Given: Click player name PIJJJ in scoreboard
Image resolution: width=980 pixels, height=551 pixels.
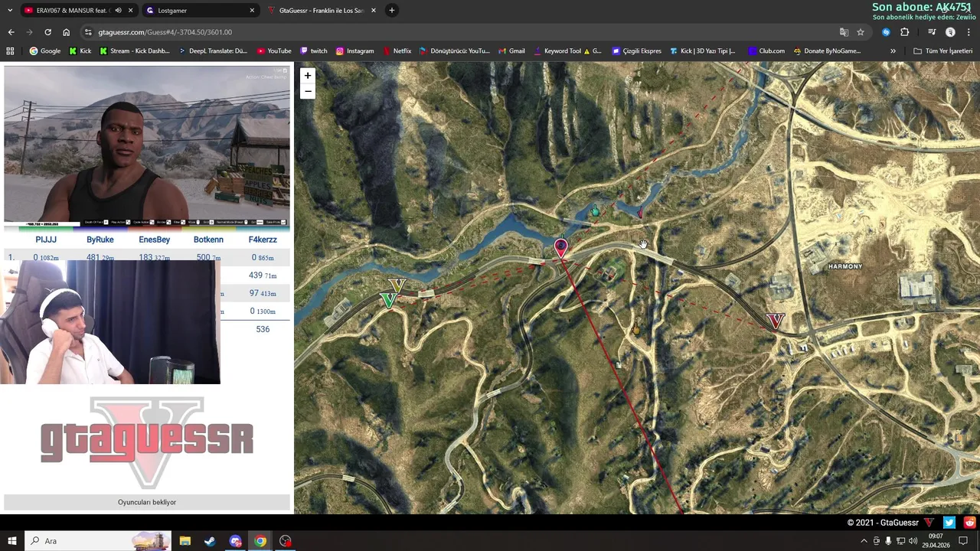Looking at the screenshot, I should click(x=46, y=240).
